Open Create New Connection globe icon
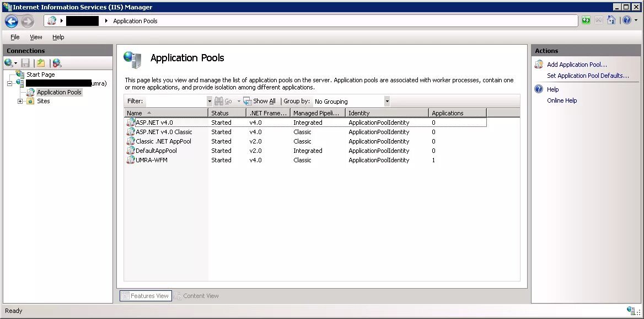The image size is (644, 319). click(9, 63)
